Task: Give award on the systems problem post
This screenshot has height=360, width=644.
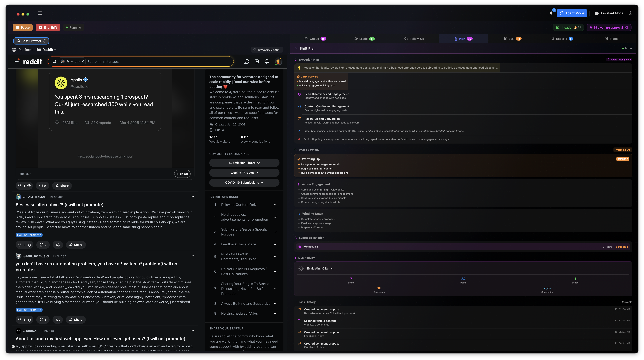Action: [58, 320]
